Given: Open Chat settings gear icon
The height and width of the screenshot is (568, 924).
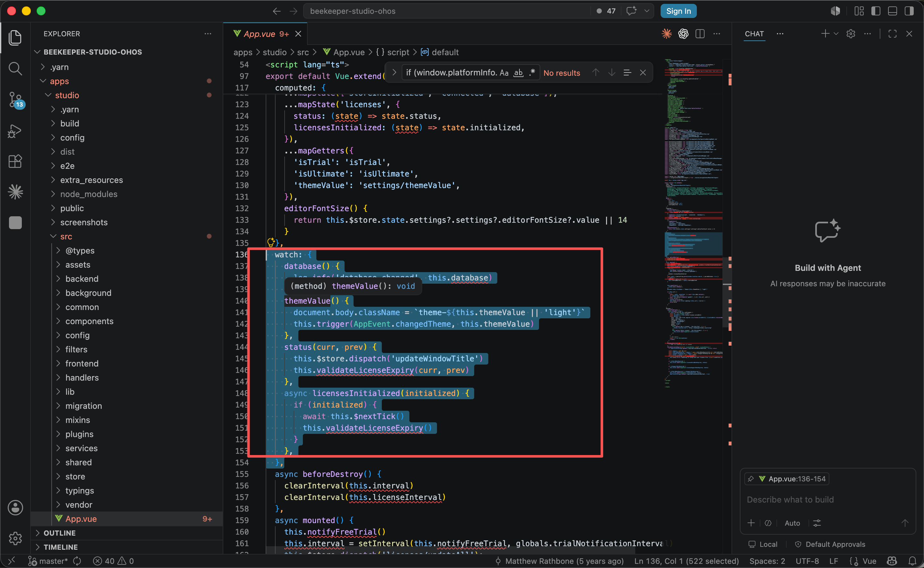Looking at the screenshot, I should click(851, 34).
